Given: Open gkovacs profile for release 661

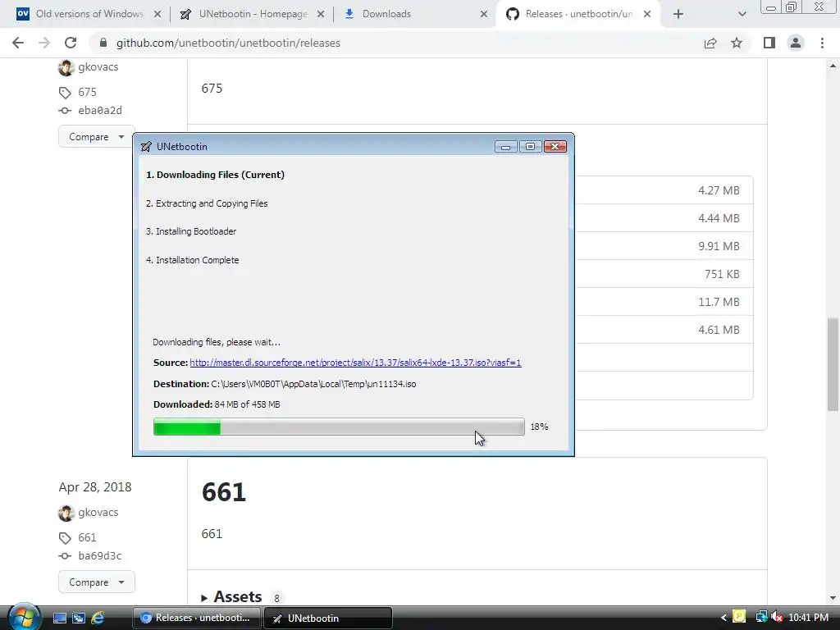Looking at the screenshot, I should pyautogui.click(x=98, y=512).
